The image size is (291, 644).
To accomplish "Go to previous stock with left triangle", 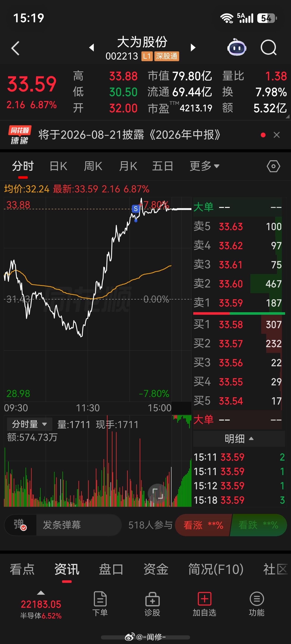I will [92, 48].
